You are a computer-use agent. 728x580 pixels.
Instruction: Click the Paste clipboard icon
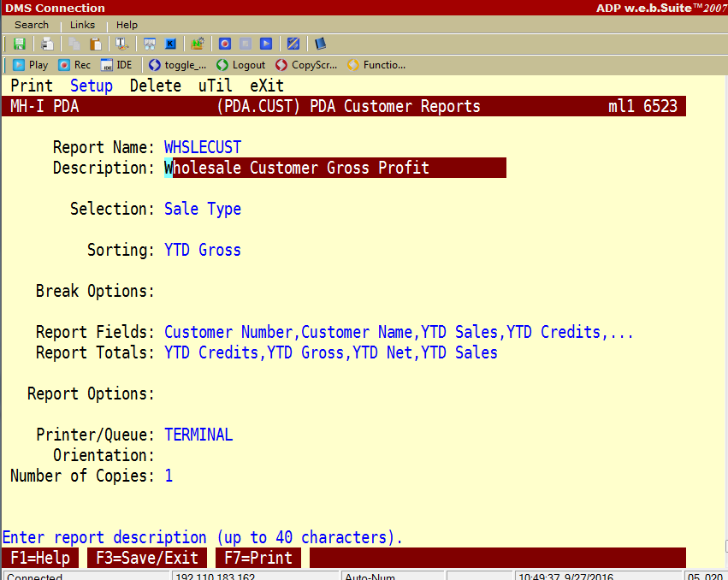95,44
